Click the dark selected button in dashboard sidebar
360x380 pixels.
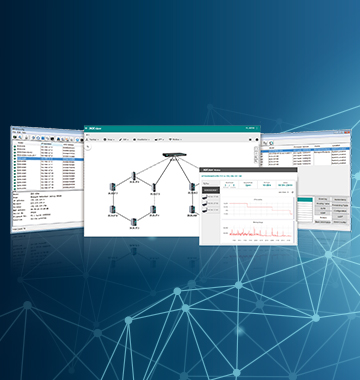211,190
